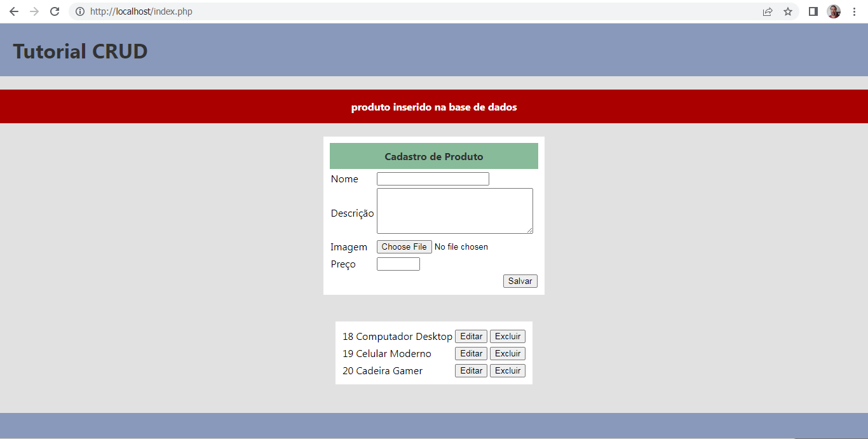The width and height of the screenshot is (868, 439).
Task: Click the Tutorial CRUD heading
Action: pos(81,51)
